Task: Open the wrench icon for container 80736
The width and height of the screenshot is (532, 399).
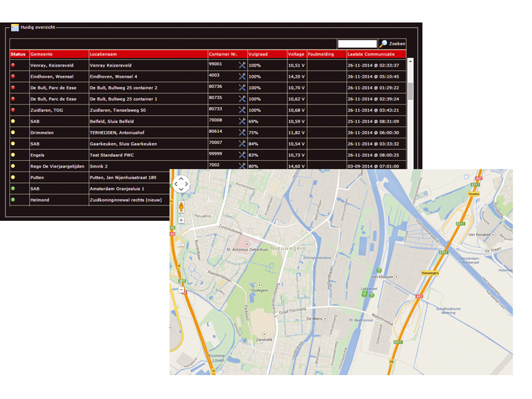Action: tap(242, 88)
